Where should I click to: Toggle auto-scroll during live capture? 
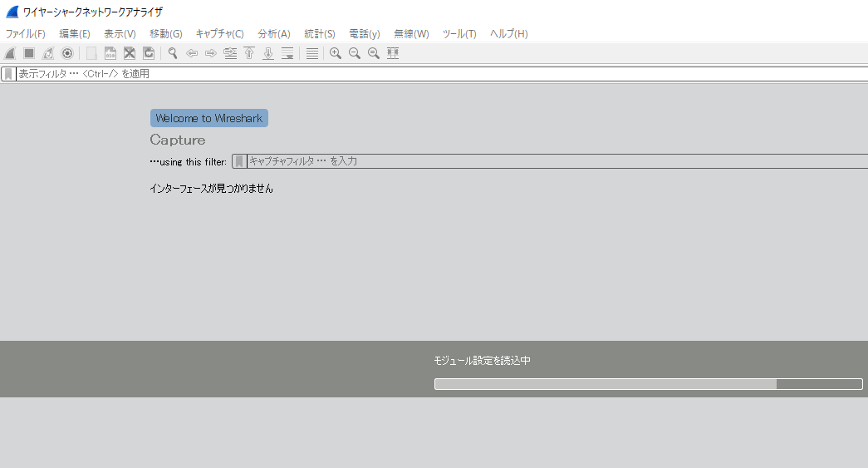point(287,53)
